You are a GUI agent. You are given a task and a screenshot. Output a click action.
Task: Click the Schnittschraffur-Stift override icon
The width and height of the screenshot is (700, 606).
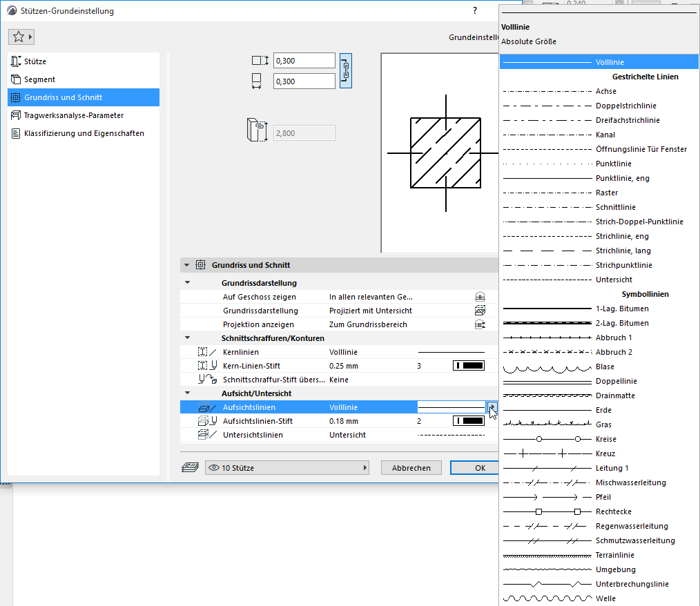(x=208, y=380)
